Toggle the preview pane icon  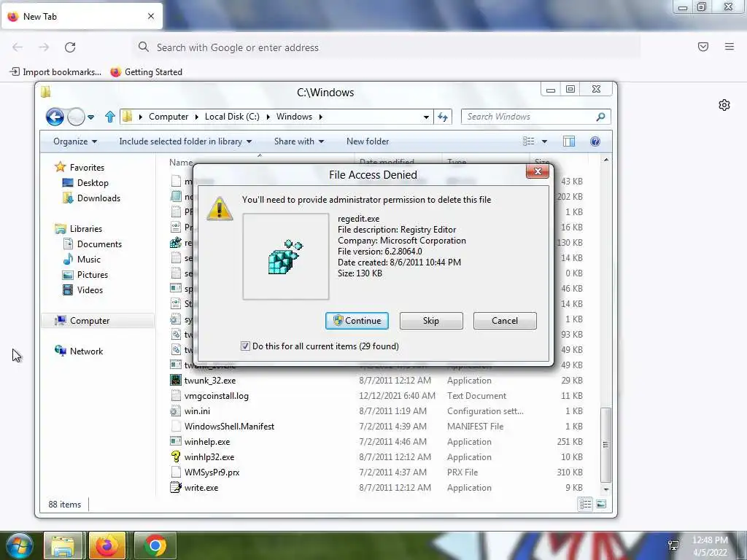569,141
